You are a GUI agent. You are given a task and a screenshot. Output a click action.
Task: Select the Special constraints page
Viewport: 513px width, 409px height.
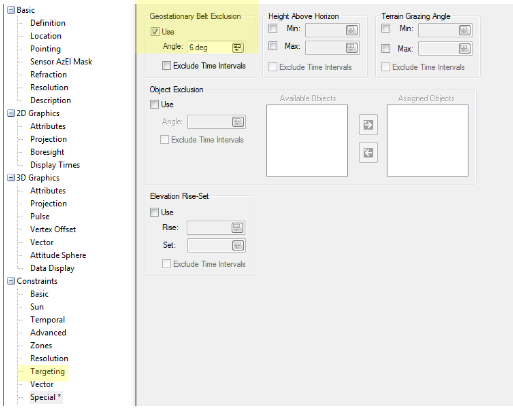click(43, 397)
